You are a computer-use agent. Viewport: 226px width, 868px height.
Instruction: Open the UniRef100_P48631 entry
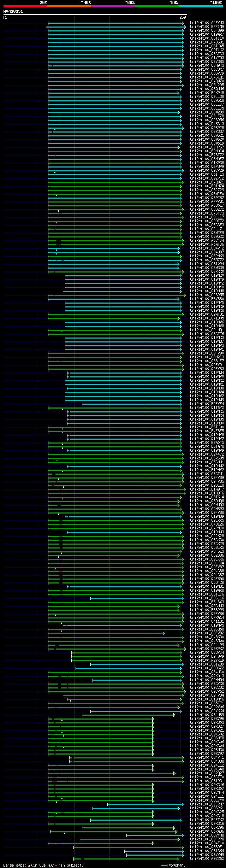tap(207, 42)
